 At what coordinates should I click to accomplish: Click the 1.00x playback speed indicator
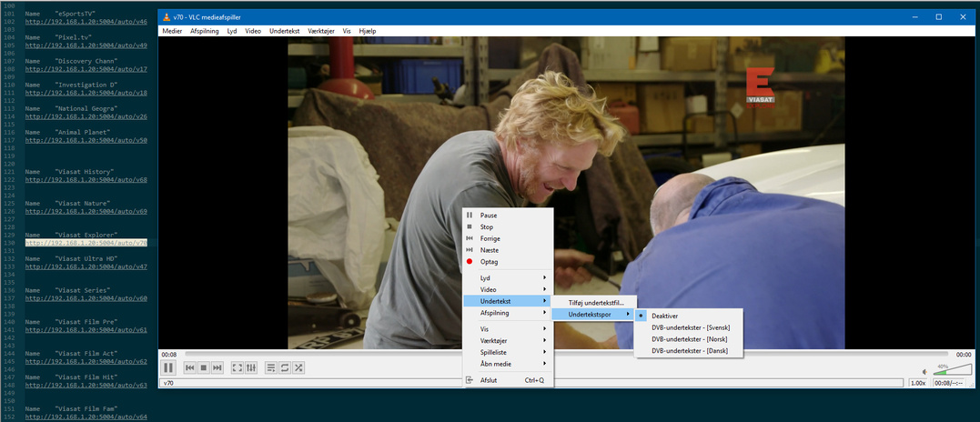(917, 383)
